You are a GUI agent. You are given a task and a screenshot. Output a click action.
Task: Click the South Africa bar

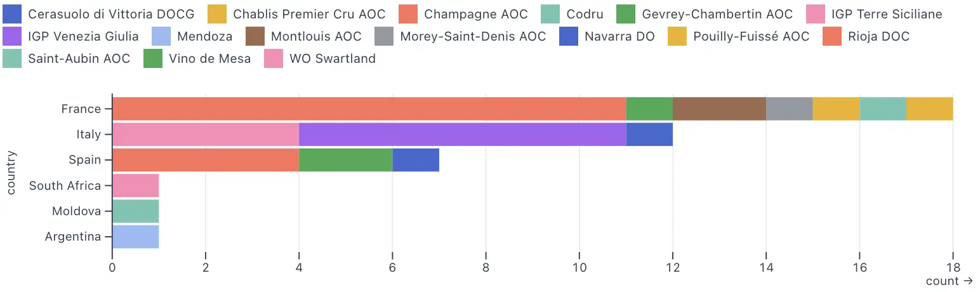pyautogui.click(x=135, y=185)
